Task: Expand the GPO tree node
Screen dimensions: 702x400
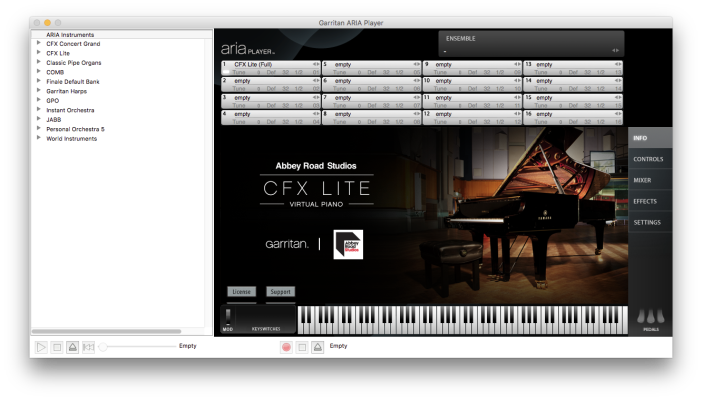Action: tap(39, 100)
